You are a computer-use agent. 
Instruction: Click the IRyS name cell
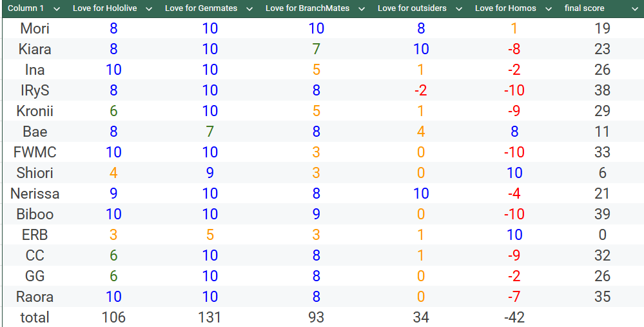tap(35, 90)
